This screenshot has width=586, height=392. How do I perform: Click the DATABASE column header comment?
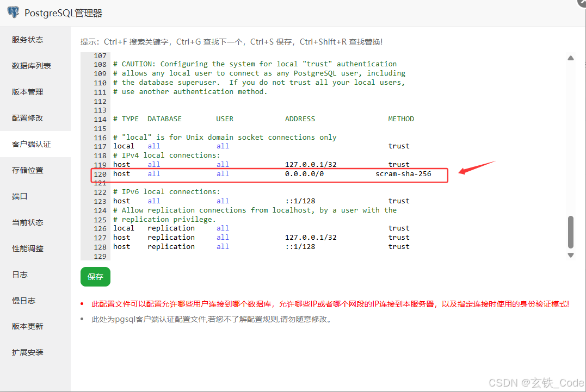pyautogui.click(x=164, y=119)
